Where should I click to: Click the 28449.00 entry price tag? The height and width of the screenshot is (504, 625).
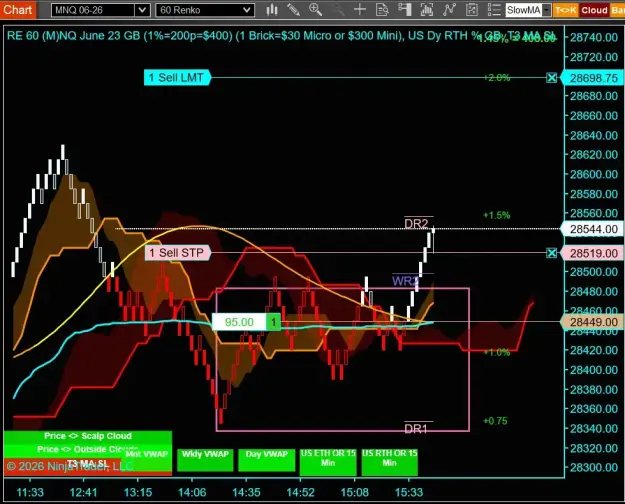click(x=592, y=322)
